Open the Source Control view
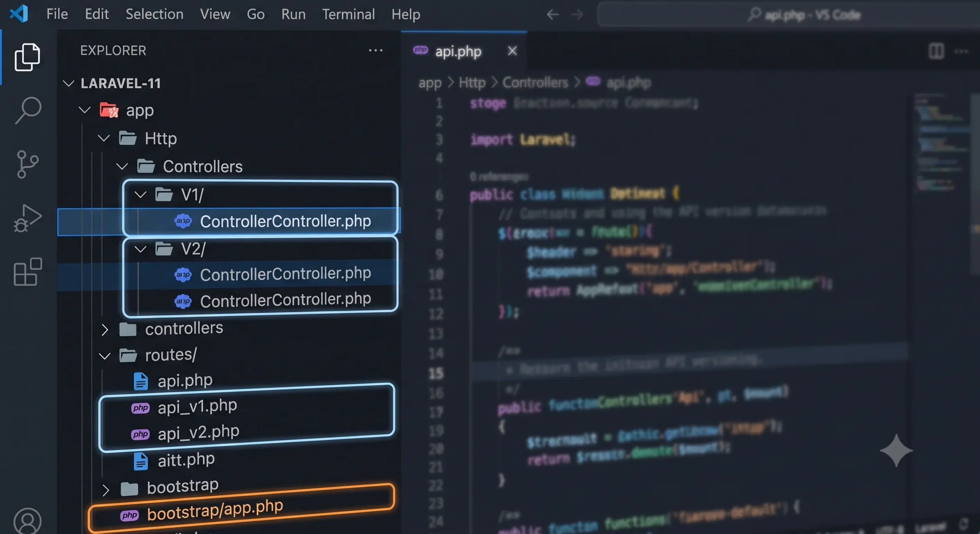This screenshot has height=534, width=980. [28, 164]
